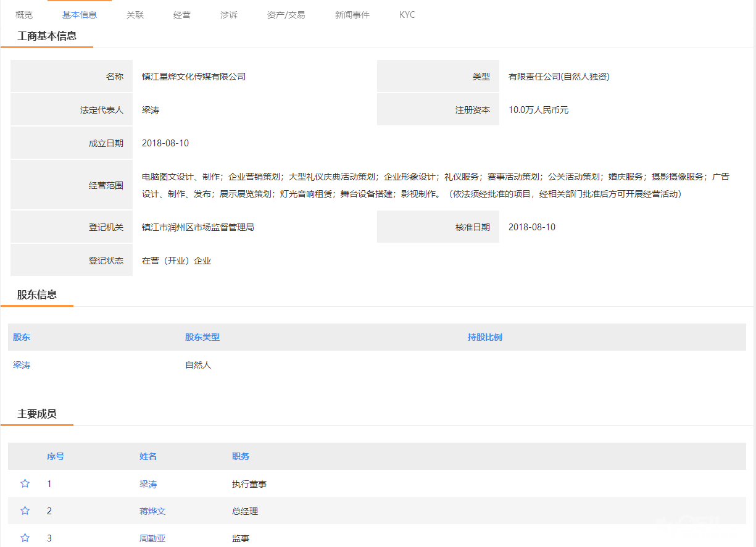
Task: Click legal representative value 梁涛
Action: click(x=151, y=110)
